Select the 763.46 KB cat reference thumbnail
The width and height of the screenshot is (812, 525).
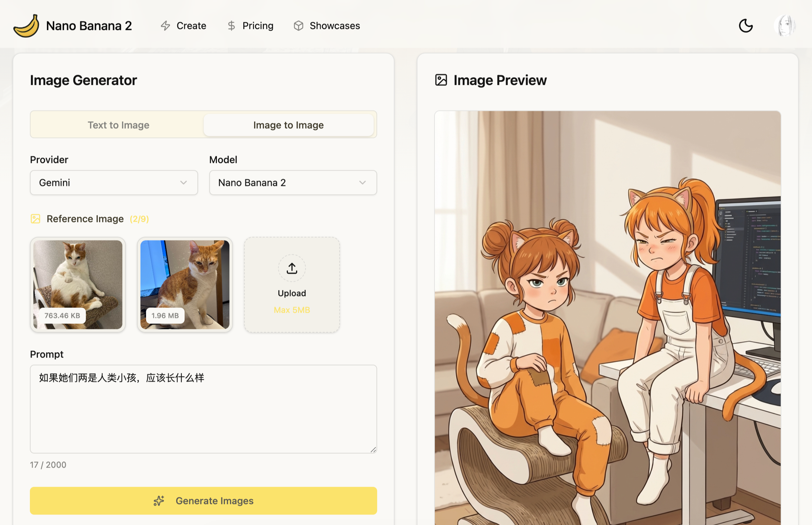(78, 284)
